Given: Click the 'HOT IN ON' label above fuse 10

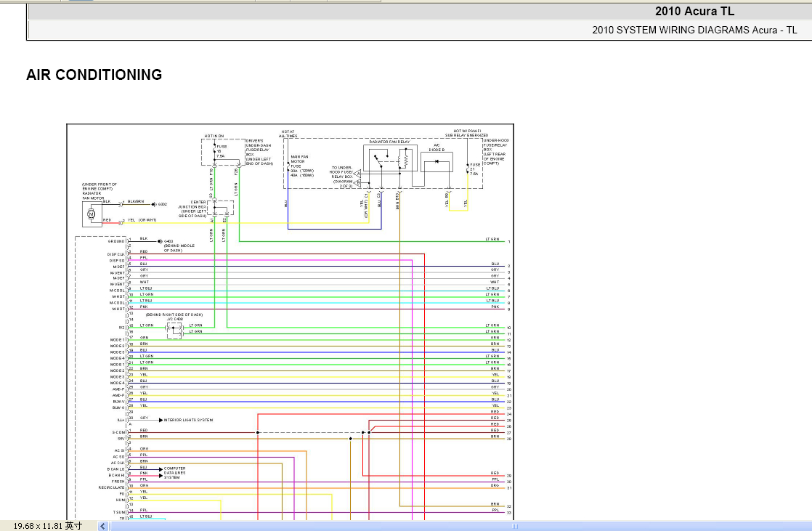Looking at the screenshot, I should click(214, 137).
